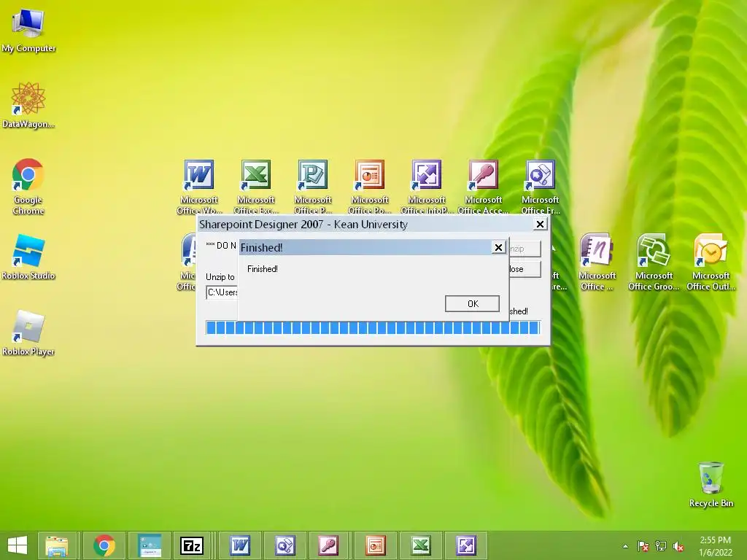Open Access key icon in taskbar

tap(329, 545)
